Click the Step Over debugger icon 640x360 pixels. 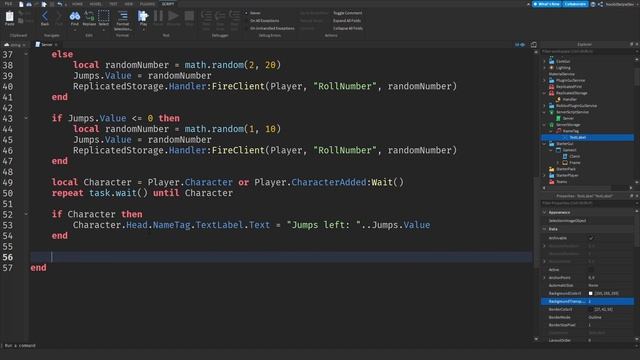(x=220, y=16)
